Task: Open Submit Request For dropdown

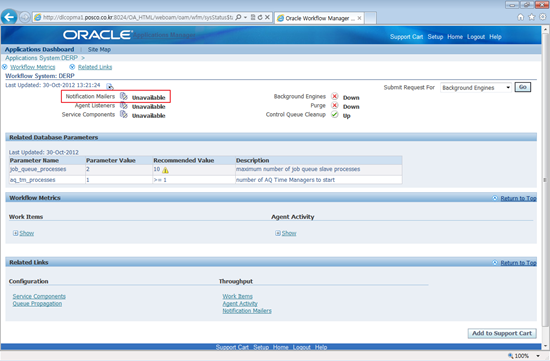Action: coord(476,87)
